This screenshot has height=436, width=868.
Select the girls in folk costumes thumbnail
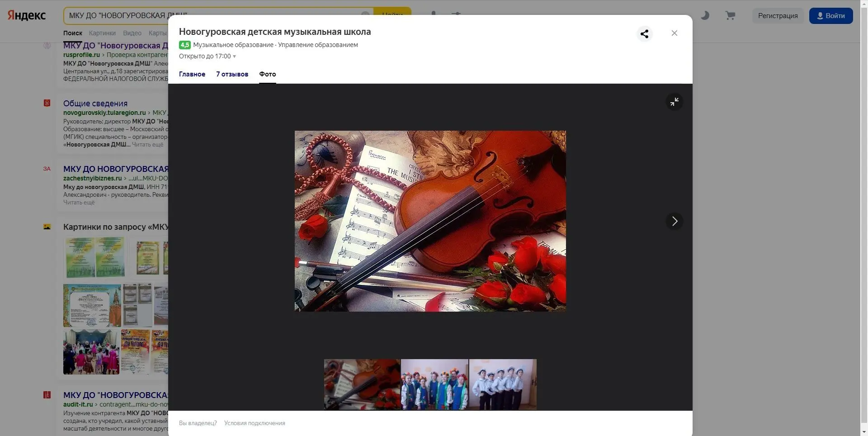pyautogui.click(x=434, y=384)
